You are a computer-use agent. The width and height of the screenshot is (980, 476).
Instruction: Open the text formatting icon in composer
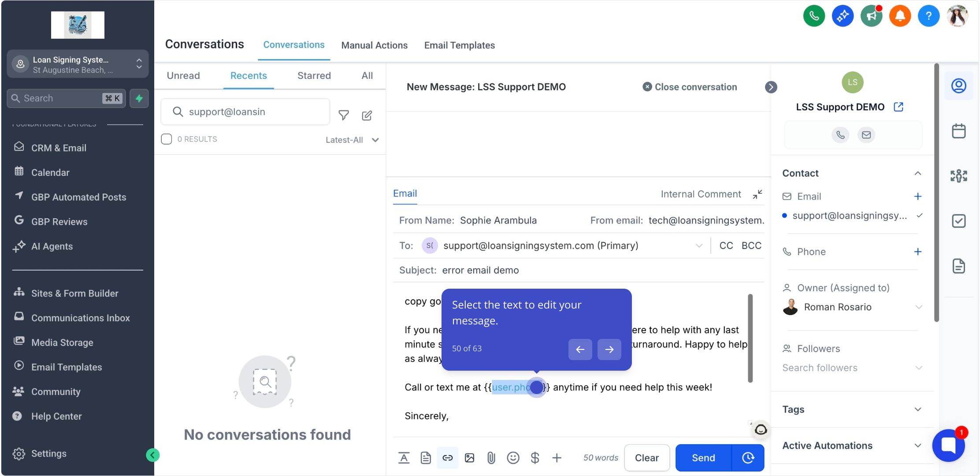(404, 458)
